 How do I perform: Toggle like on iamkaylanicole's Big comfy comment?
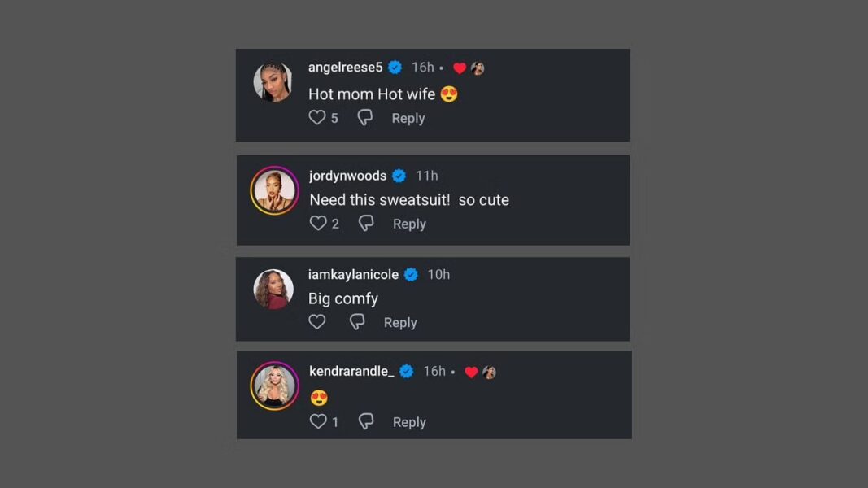pyautogui.click(x=316, y=321)
